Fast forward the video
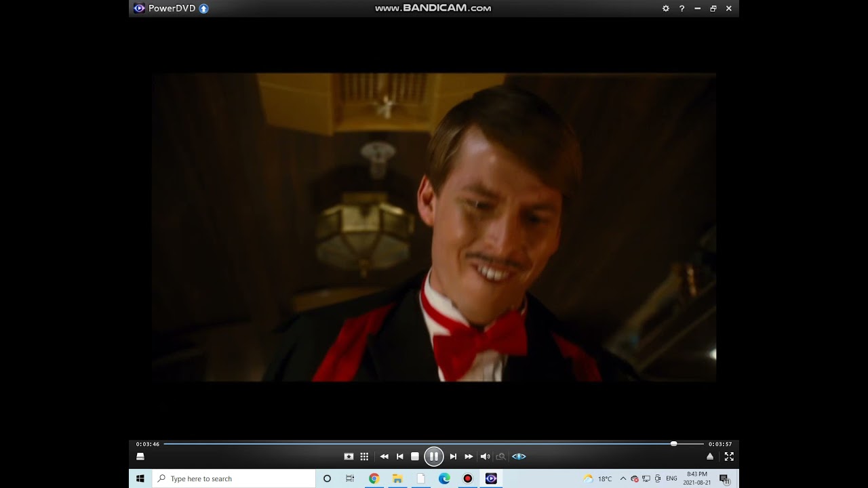The image size is (868, 488). pos(469,457)
